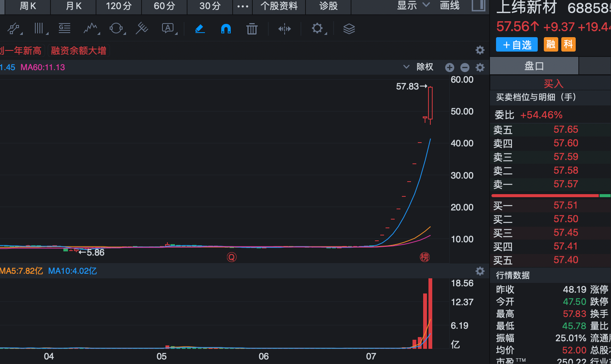The image size is (611, 364).
Task: Open the 除权 adjustment dropdown
Action: click(x=418, y=67)
